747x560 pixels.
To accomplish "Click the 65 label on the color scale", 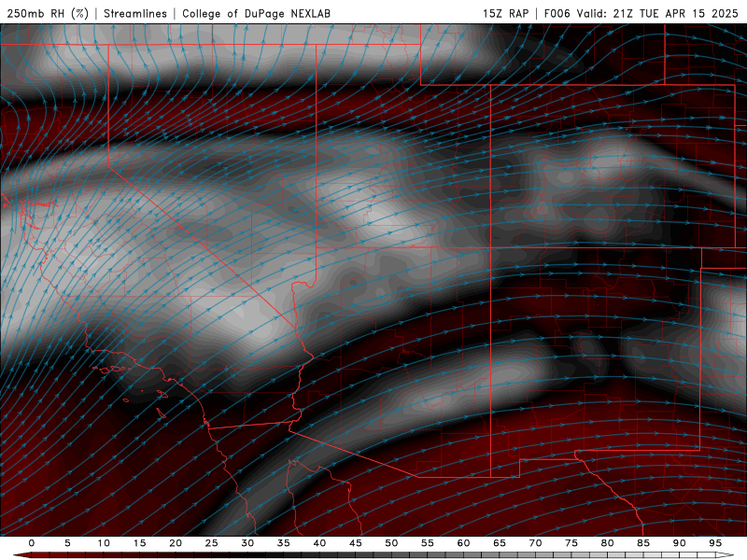I will [500, 543].
